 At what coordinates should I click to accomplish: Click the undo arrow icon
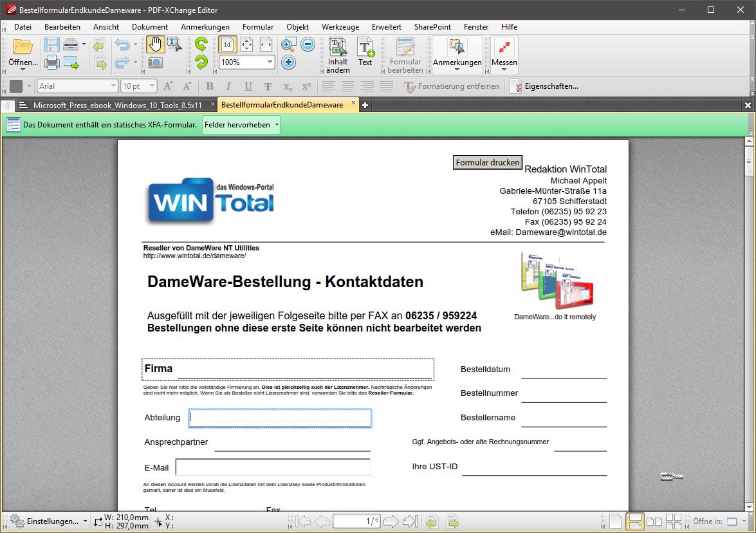(x=122, y=44)
